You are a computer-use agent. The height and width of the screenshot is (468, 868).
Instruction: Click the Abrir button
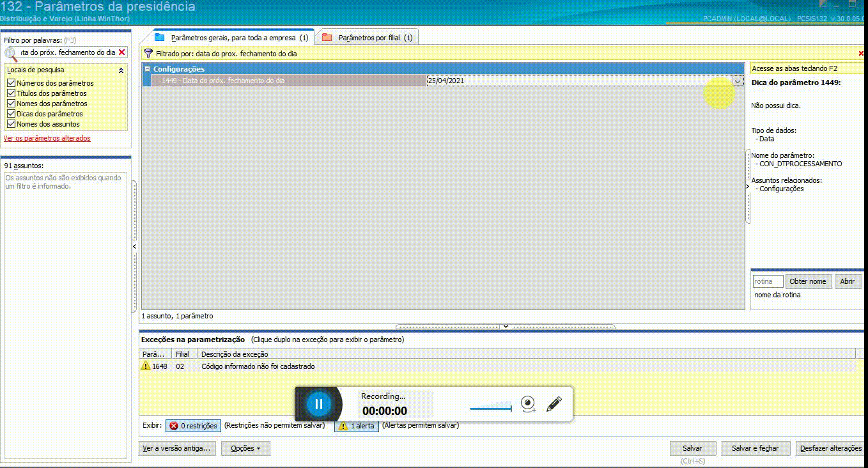coord(847,281)
